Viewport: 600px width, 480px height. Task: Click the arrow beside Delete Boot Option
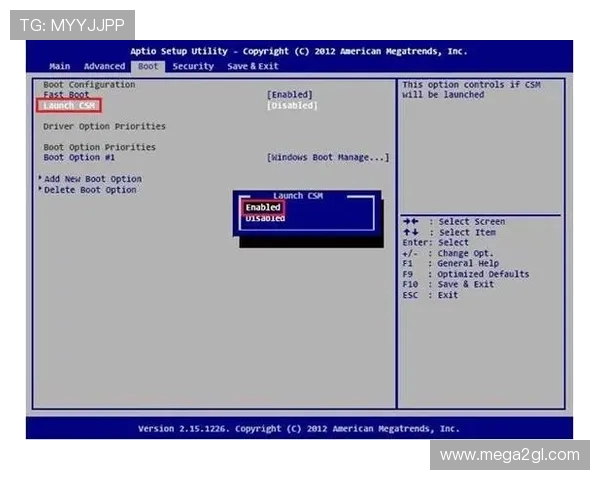pyautogui.click(x=40, y=189)
